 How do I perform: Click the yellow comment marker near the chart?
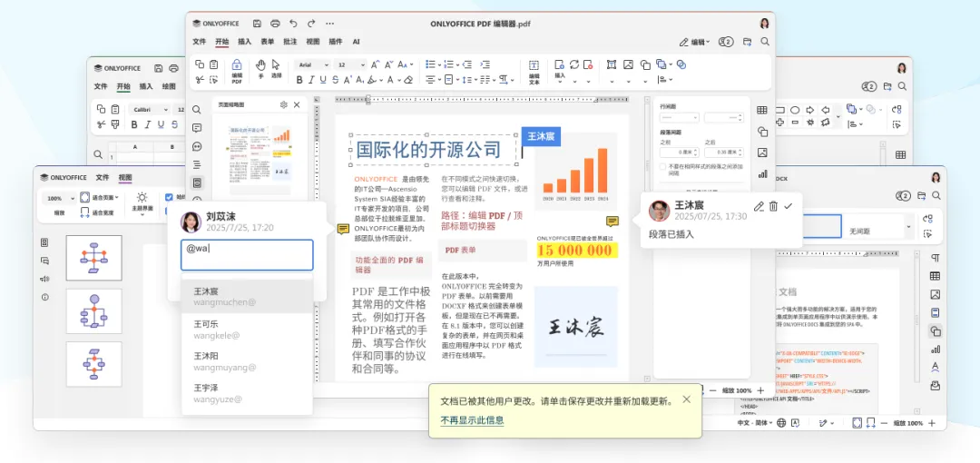[612, 222]
